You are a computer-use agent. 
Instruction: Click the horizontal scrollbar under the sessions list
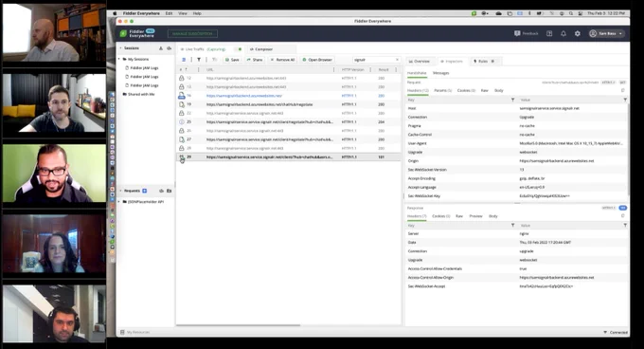pos(239,325)
